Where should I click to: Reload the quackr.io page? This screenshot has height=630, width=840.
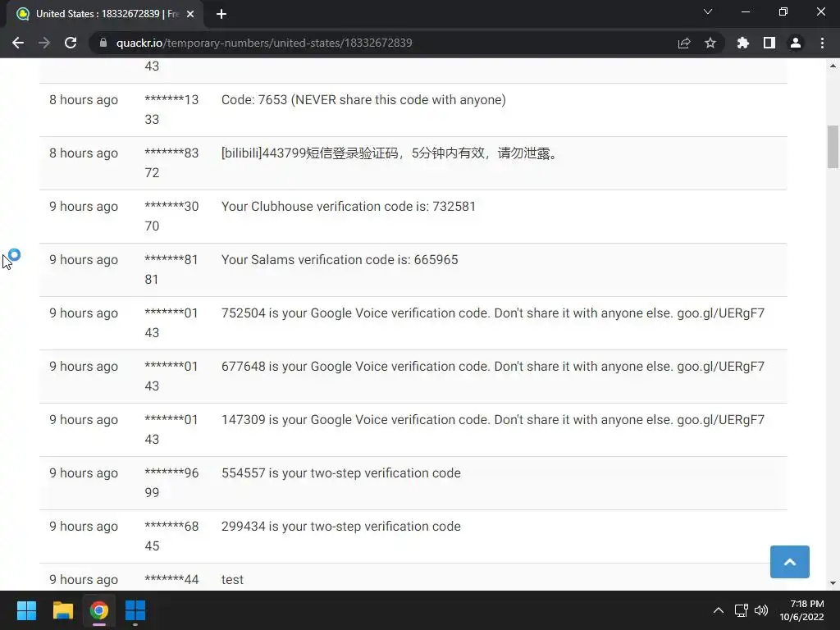click(71, 43)
